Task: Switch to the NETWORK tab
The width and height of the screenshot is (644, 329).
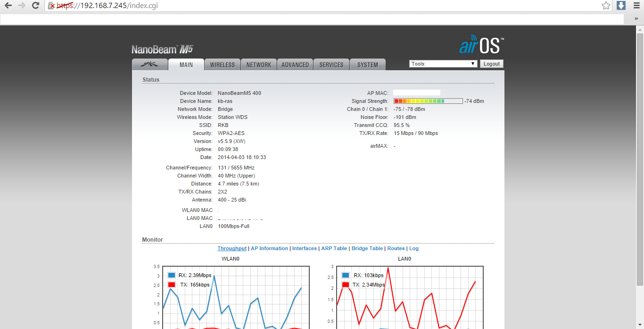Action: coord(258,65)
